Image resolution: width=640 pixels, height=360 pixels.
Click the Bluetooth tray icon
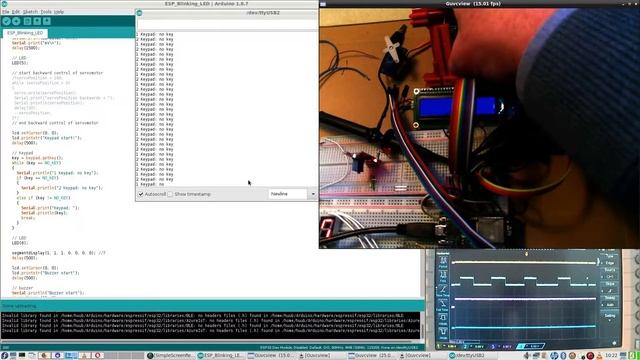tap(563, 356)
